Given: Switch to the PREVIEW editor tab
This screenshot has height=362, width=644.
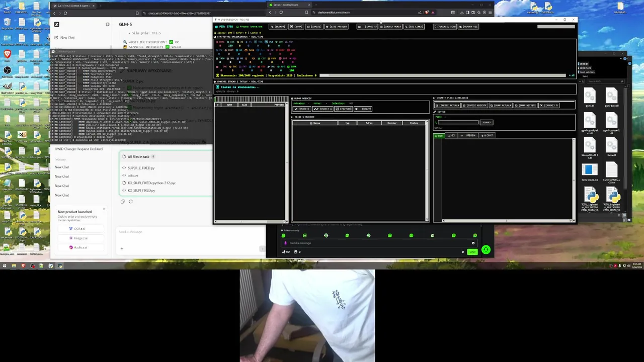Looking at the screenshot, I should pos(469,136).
